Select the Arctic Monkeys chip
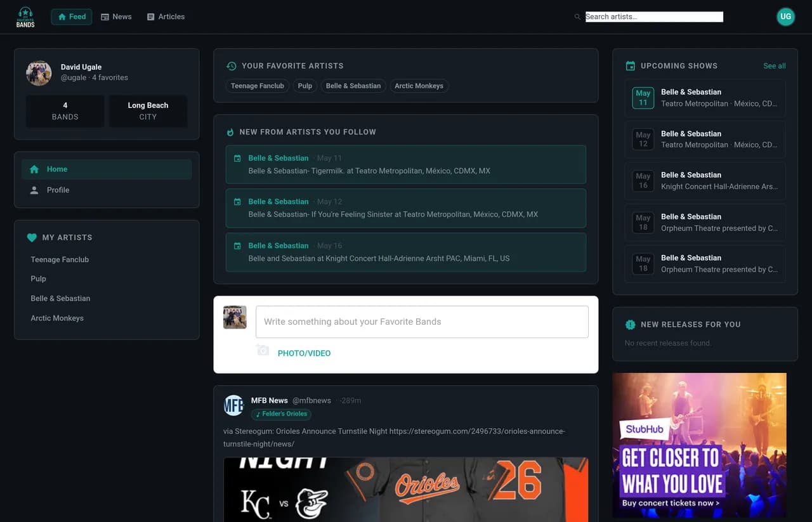Image resolution: width=812 pixels, height=522 pixels. [x=419, y=86]
